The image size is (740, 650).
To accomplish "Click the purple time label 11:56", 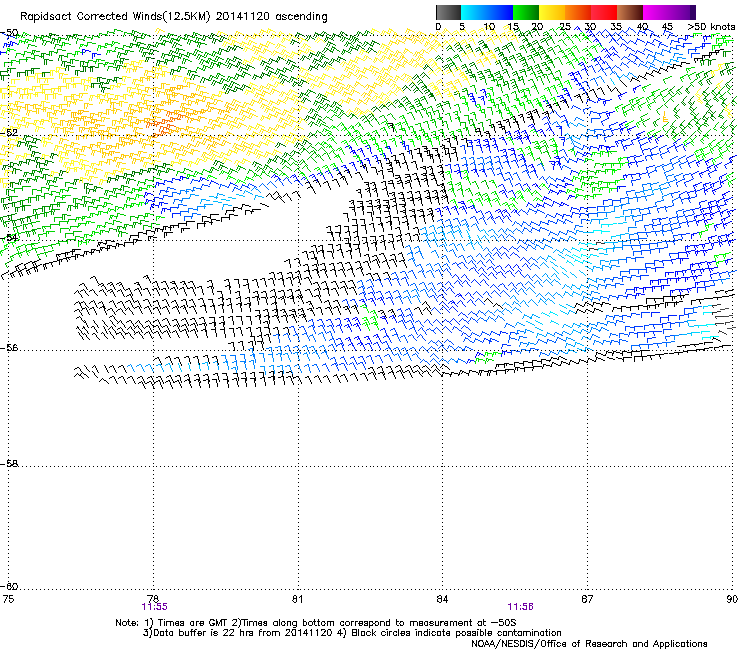I will pyautogui.click(x=521, y=607).
